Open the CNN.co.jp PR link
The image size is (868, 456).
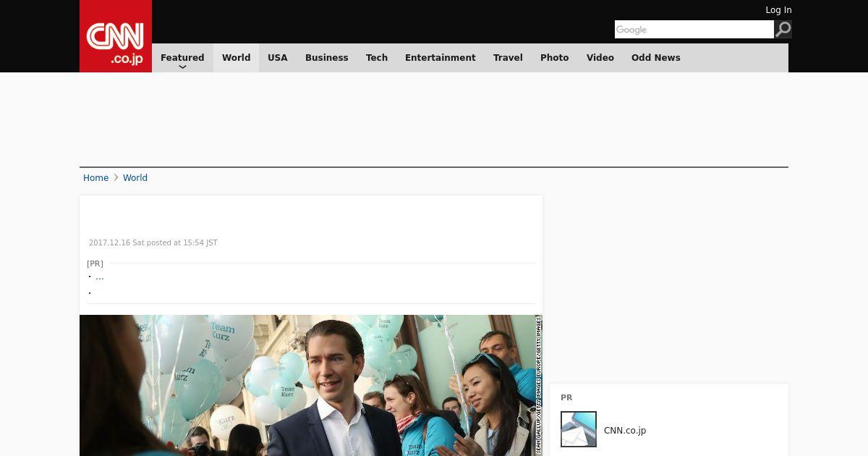(625, 430)
